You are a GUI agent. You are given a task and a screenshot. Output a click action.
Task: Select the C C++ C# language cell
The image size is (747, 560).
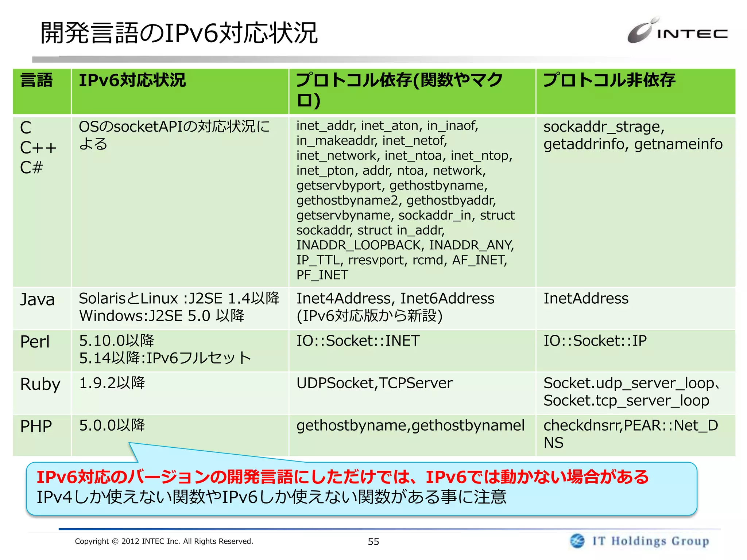(x=42, y=201)
